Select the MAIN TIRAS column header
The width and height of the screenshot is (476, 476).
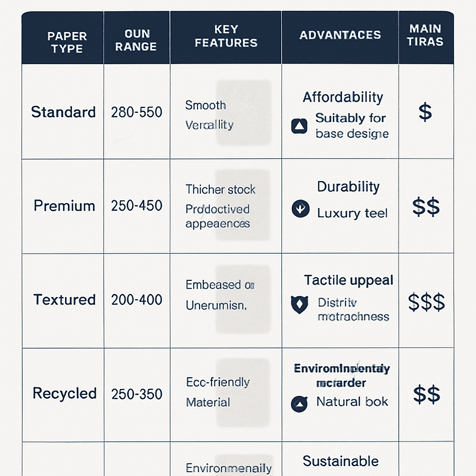point(425,35)
